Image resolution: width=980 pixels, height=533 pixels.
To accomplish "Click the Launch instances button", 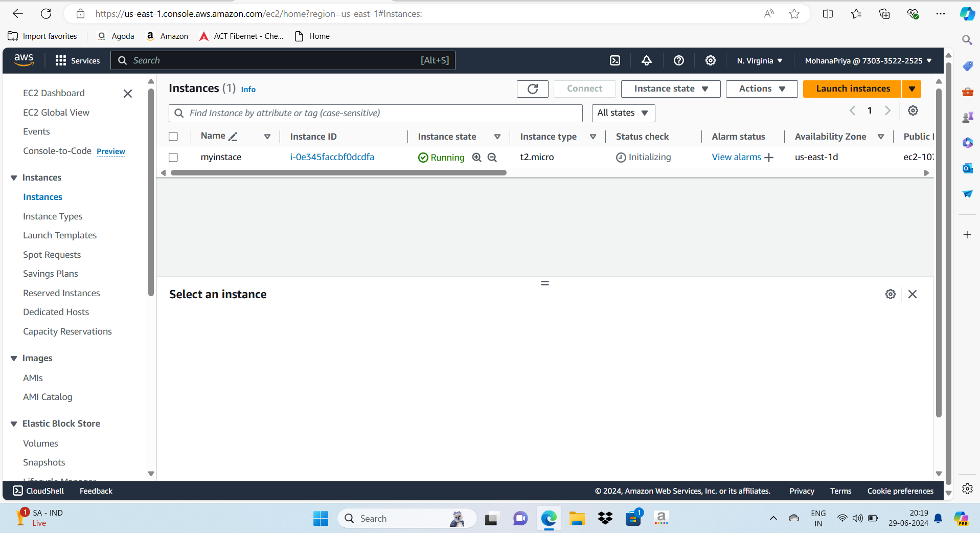I will point(853,89).
